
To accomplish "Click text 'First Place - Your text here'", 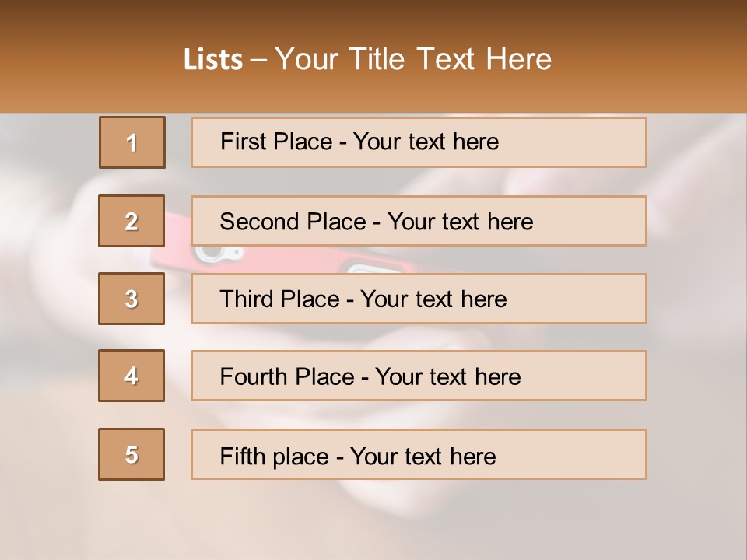I will (x=359, y=142).
